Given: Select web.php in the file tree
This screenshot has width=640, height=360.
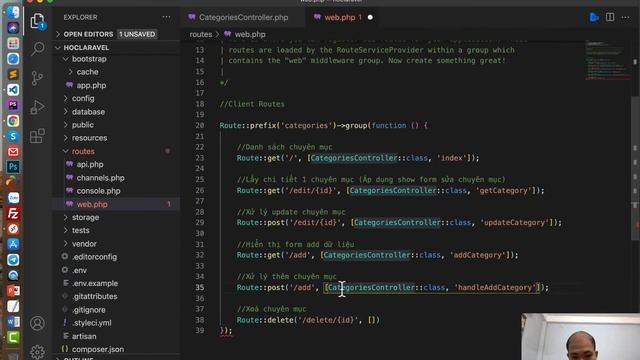Looking at the screenshot, I should pos(92,204).
